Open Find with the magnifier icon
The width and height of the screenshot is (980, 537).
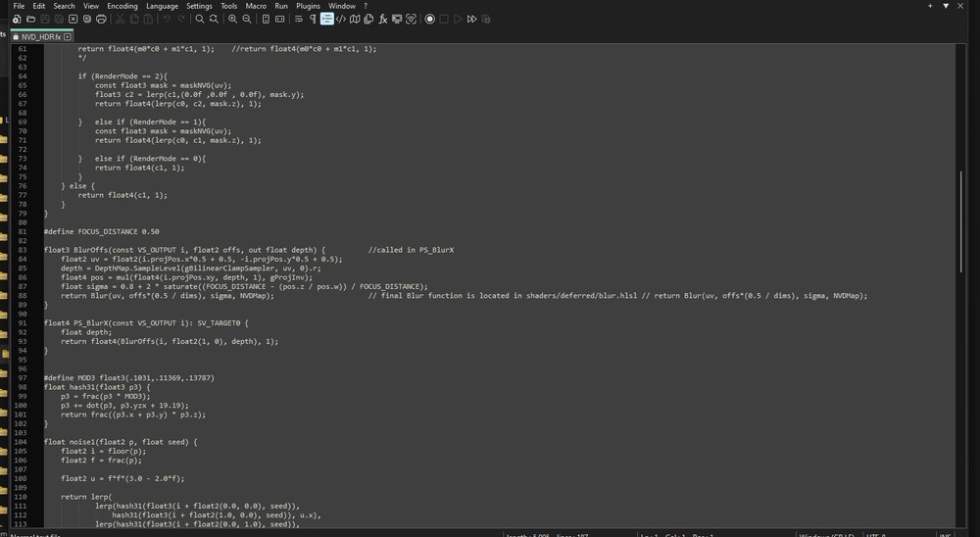tap(200, 20)
